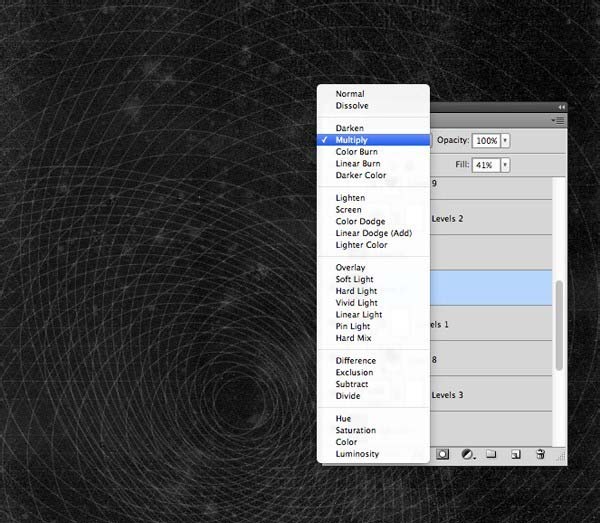Image resolution: width=600 pixels, height=523 pixels.
Task: Set blend mode to Lighten
Action: click(x=373, y=198)
